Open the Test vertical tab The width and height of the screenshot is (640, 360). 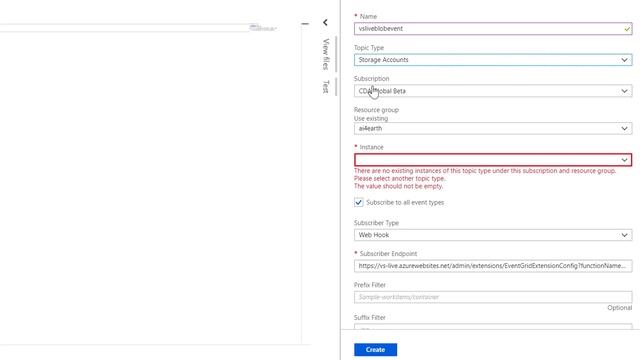coord(326,87)
